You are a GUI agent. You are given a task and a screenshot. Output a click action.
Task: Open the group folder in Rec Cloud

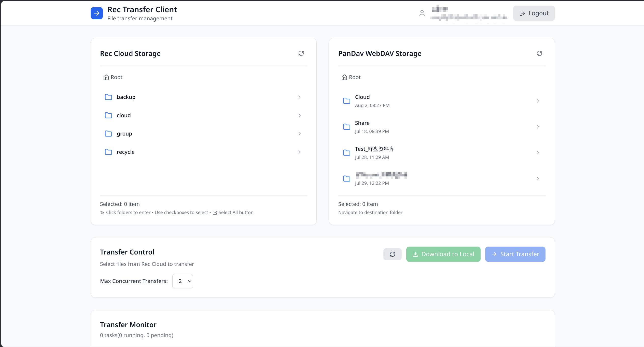[x=124, y=134]
